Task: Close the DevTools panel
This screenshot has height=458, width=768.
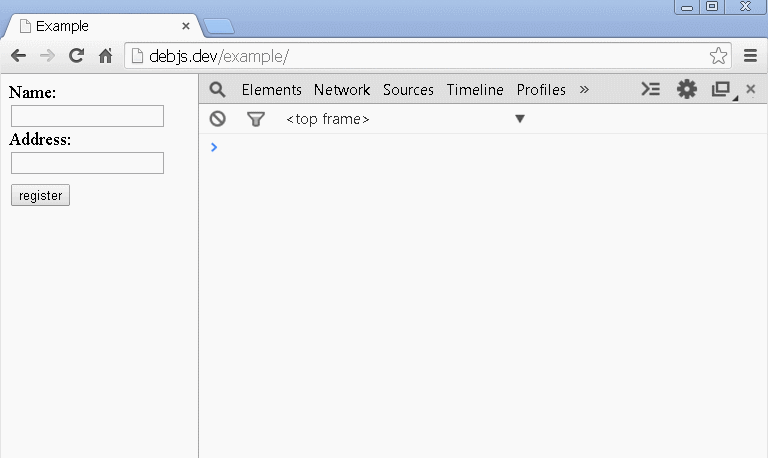Action: tap(750, 89)
